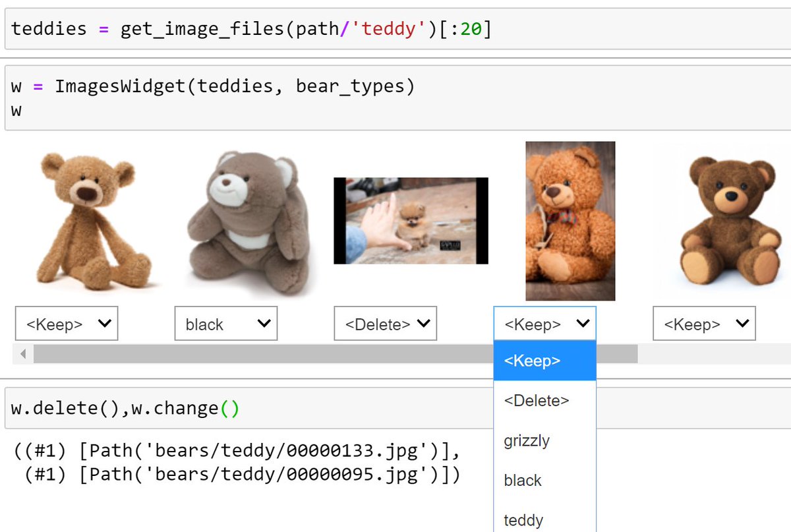Image resolution: width=791 pixels, height=532 pixels.
Task: Open the rightmost <Keep> dropdown
Action: tap(704, 323)
